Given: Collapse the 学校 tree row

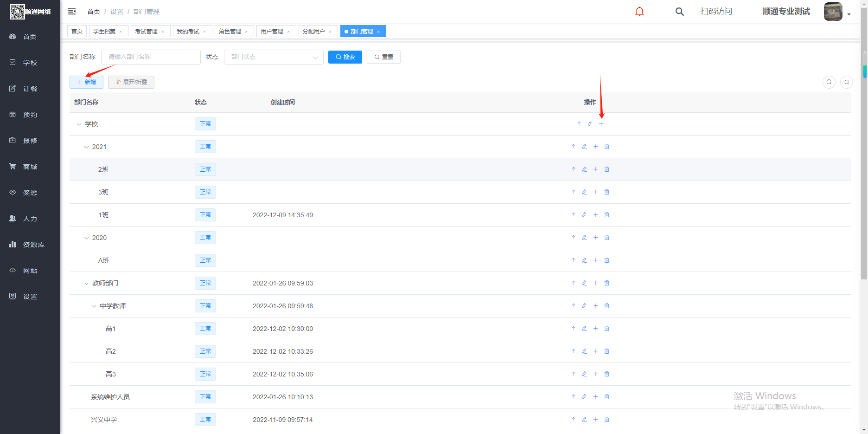Looking at the screenshot, I should tap(79, 124).
